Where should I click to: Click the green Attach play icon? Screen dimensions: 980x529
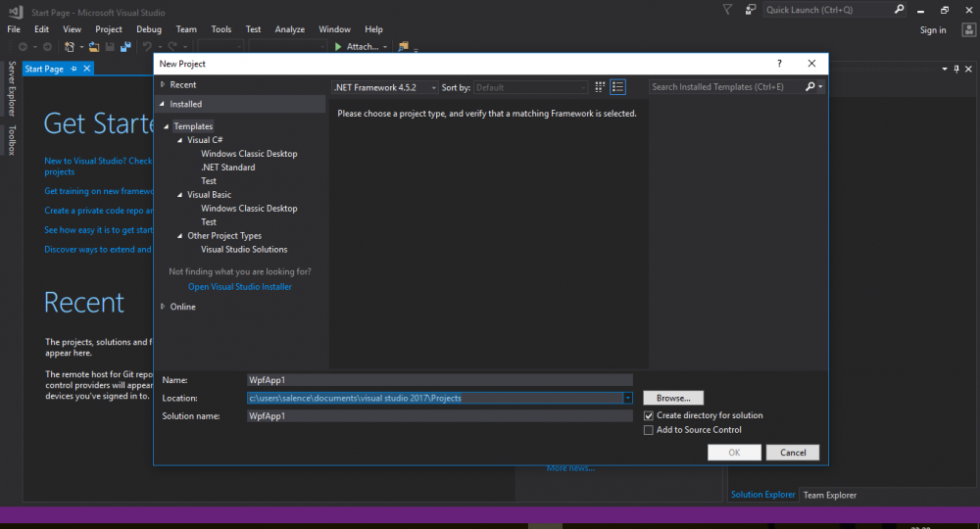point(338,47)
